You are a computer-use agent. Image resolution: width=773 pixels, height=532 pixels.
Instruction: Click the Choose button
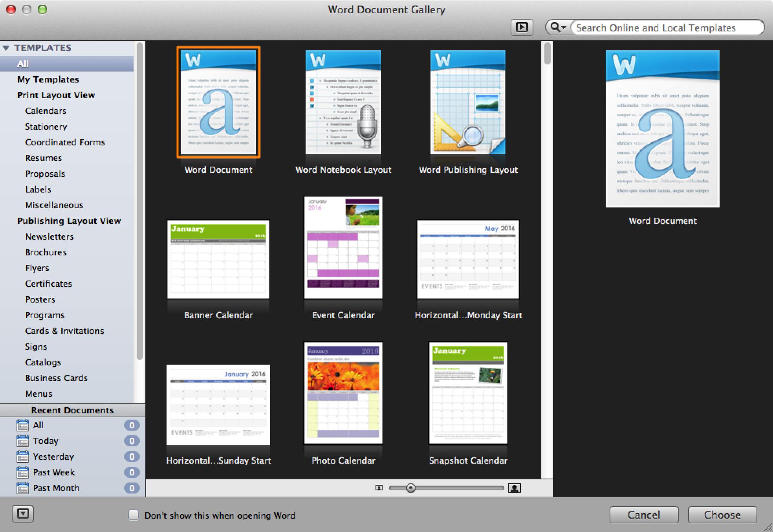point(722,515)
